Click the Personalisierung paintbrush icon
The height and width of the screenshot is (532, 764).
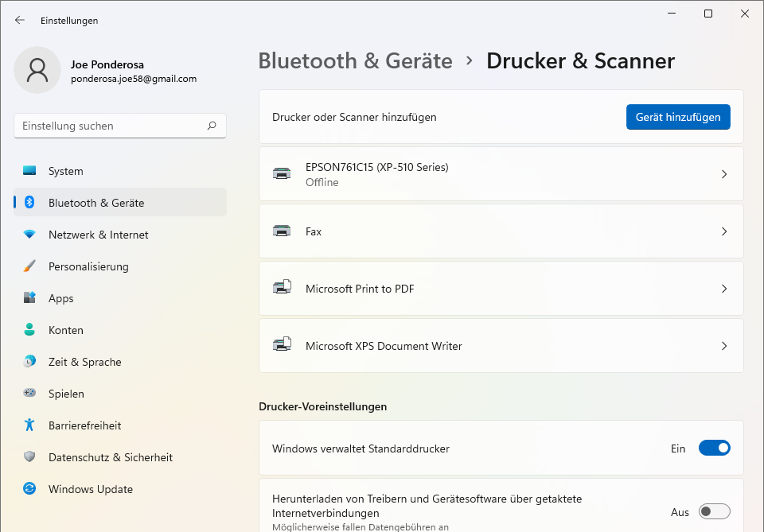29,266
